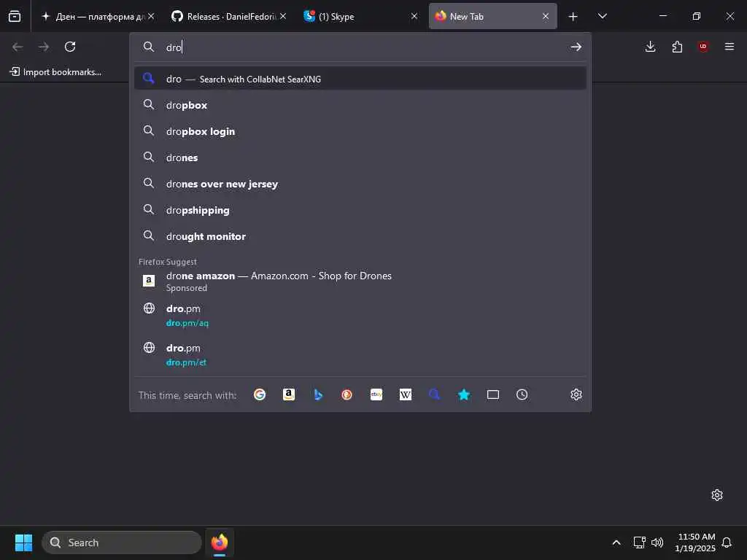The image size is (747, 560).
Task: Open uBlock Origin extension icon
Action: click(703, 47)
